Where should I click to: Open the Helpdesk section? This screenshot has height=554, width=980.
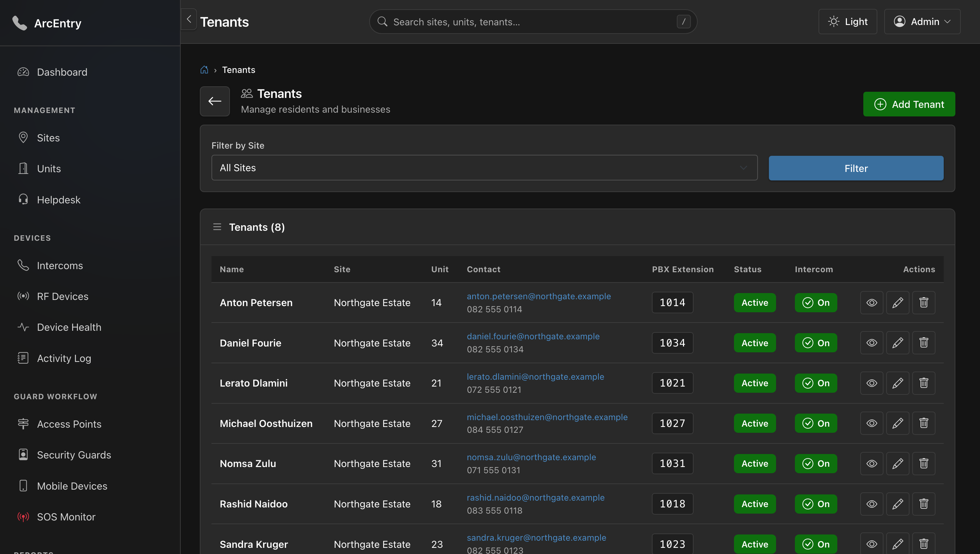[90, 200]
